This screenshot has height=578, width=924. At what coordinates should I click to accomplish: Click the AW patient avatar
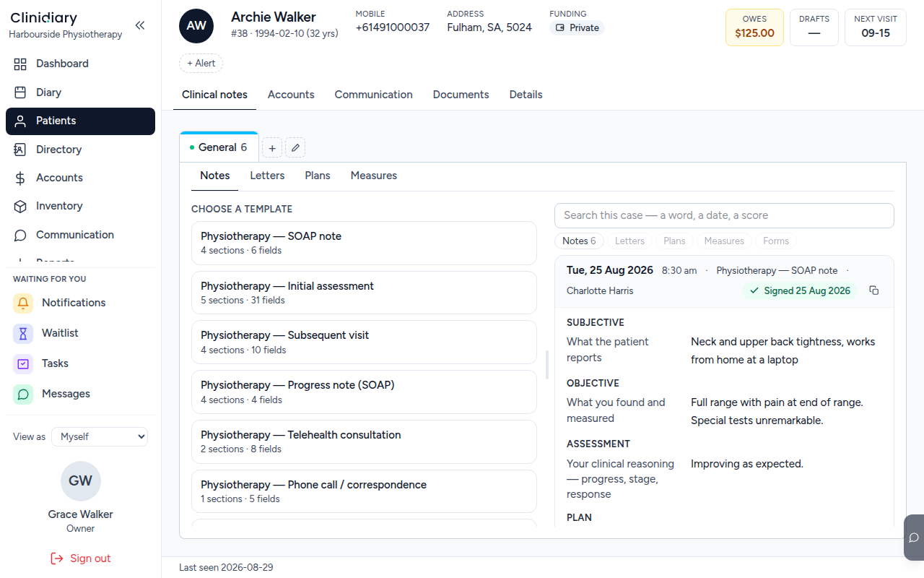tap(196, 25)
